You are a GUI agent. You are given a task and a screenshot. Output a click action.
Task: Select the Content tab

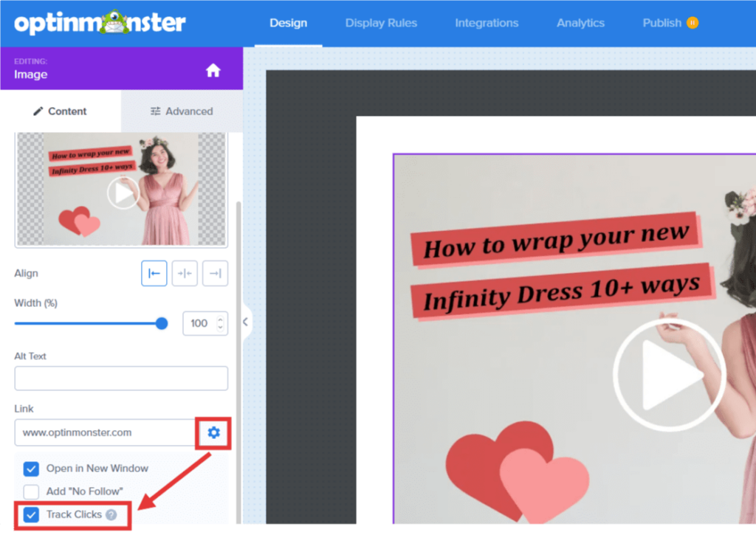click(61, 111)
